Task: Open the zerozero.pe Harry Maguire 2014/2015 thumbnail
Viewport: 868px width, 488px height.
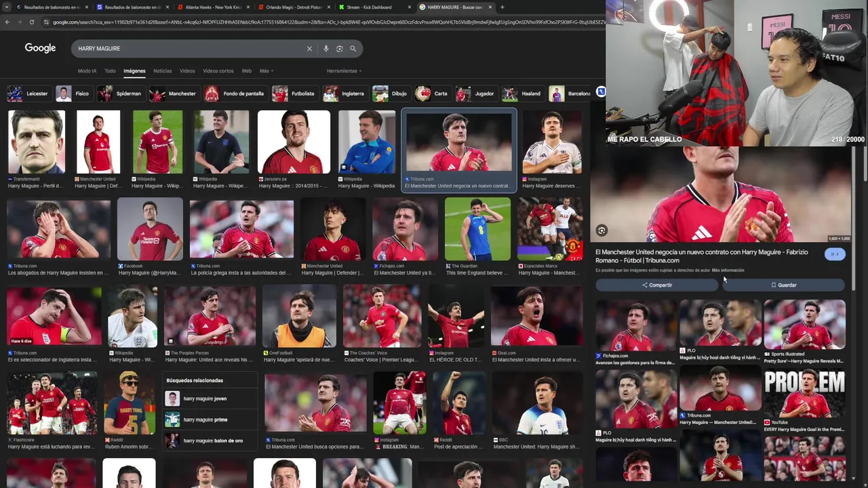Action: pos(294,142)
